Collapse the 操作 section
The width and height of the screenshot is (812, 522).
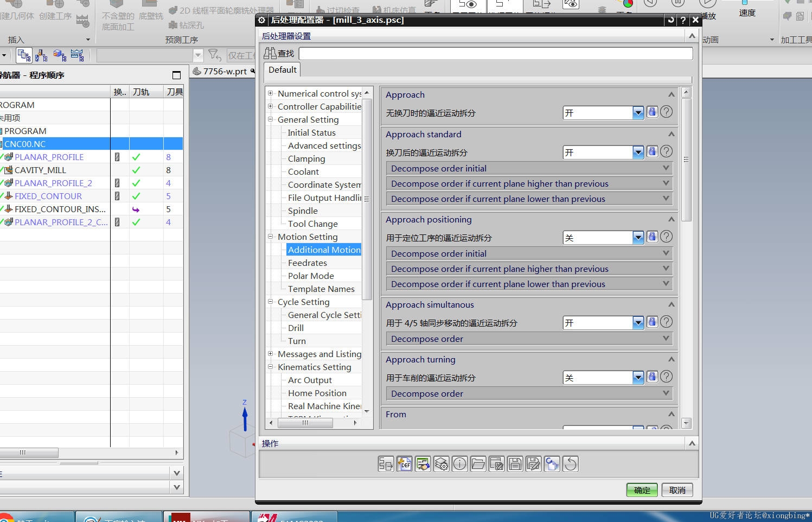pos(692,443)
